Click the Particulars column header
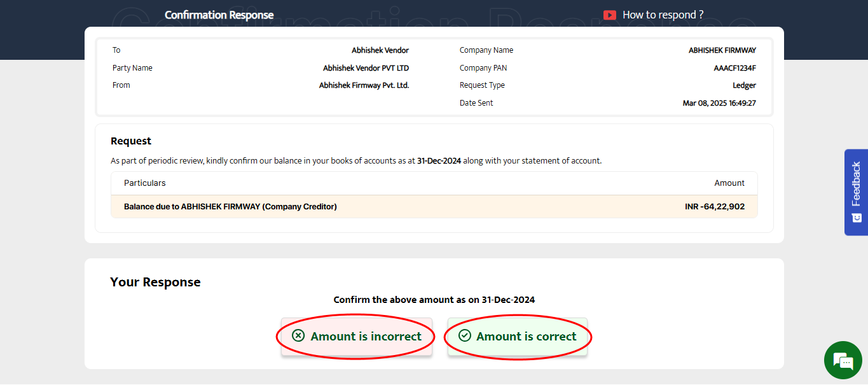Screen dimensions: 868x385 (144, 183)
